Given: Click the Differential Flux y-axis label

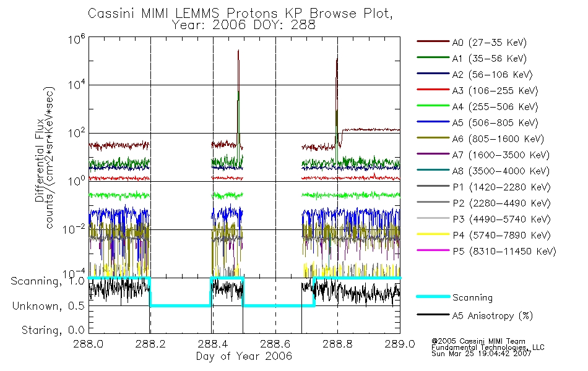Looking at the screenshot, I should coord(40,161).
